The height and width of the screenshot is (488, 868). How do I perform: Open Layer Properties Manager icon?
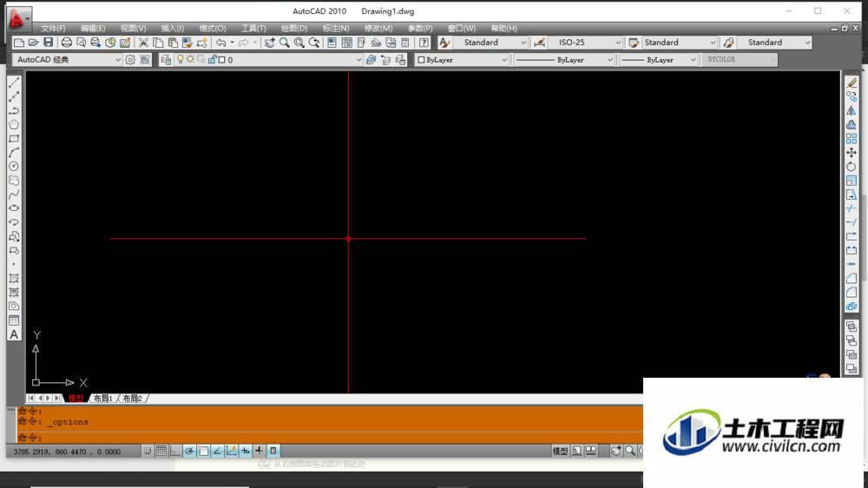(166, 60)
